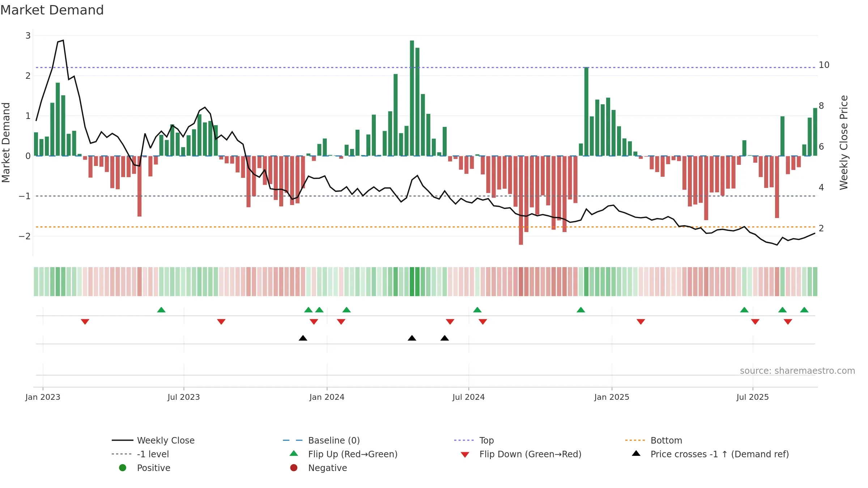
Task: Click the Baseline (0) legend entry
Action: click(x=321, y=440)
